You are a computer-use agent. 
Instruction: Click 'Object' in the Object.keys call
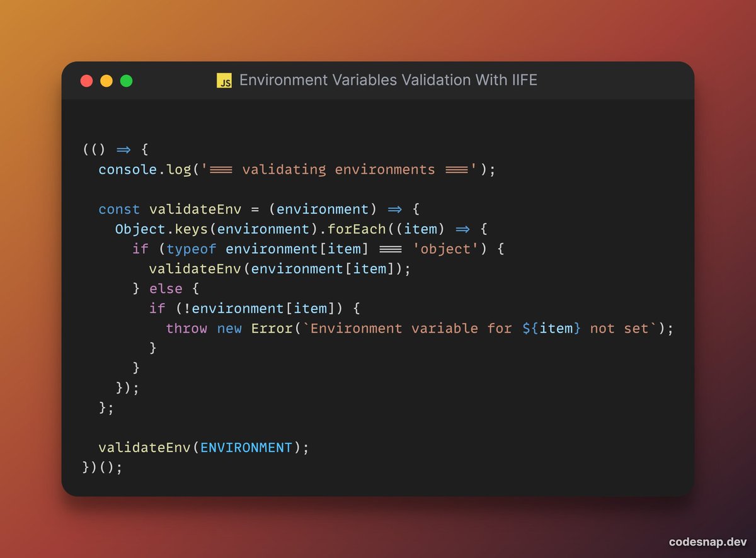pyautogui.click(x=140, y=229)
